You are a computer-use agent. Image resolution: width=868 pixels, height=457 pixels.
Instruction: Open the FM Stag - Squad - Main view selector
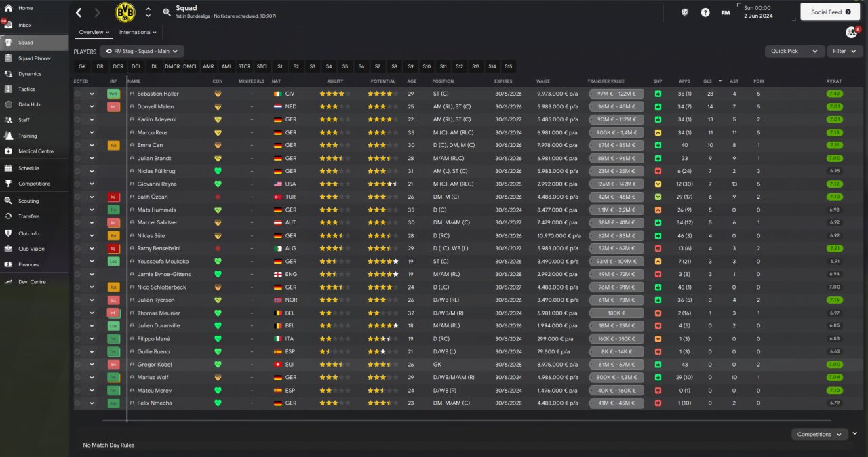(x=142, y=51)
